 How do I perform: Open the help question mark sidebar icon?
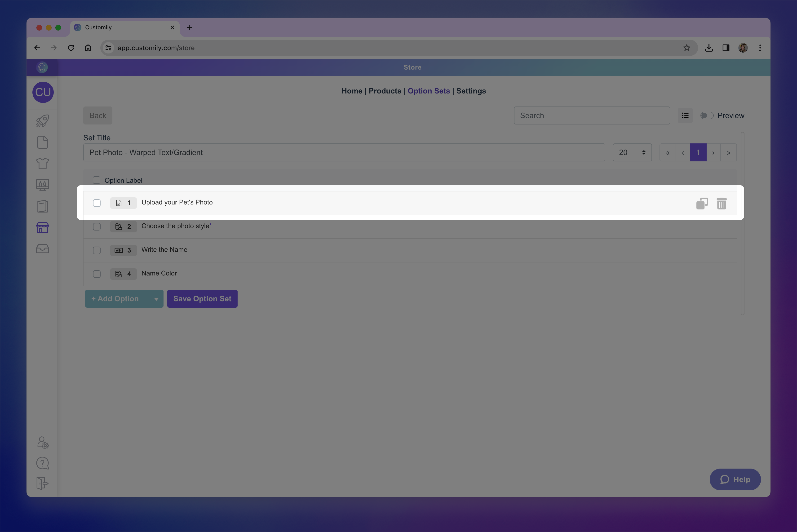coord(43,463)
